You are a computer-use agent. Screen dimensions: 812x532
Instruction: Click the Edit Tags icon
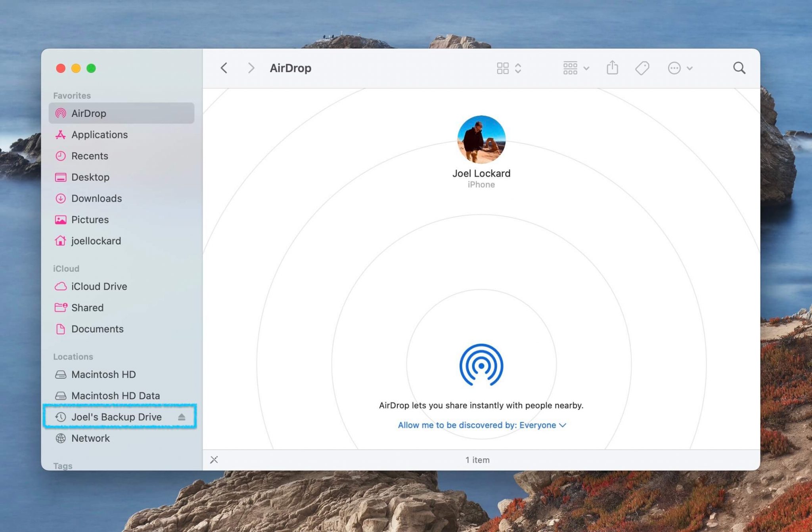pyautogui.click(x=642, y=68)
